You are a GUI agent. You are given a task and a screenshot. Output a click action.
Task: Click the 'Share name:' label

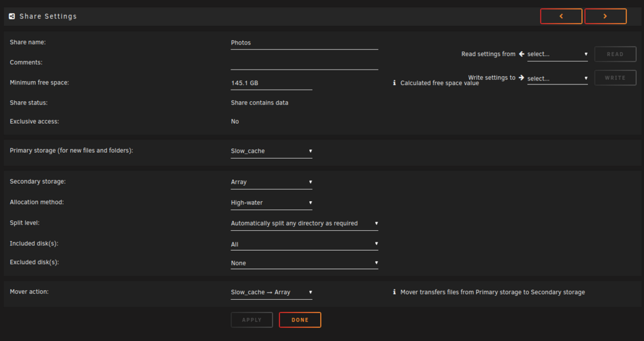pos(28,43)
